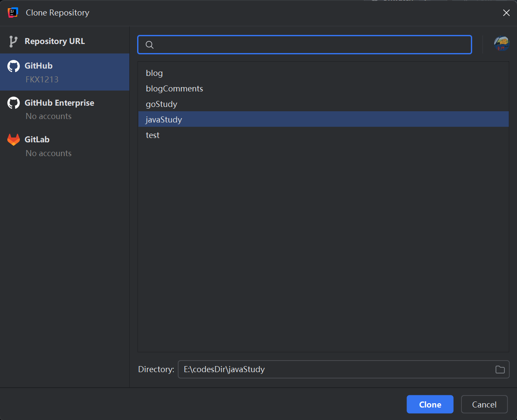
Task: Select the GitLab tab label
Action: (x=37, y=139)
